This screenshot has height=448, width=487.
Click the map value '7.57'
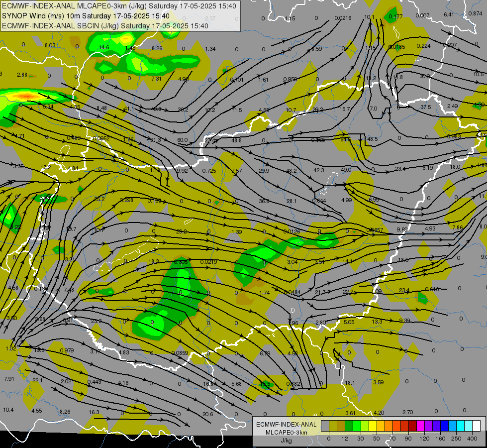[237, 171]
